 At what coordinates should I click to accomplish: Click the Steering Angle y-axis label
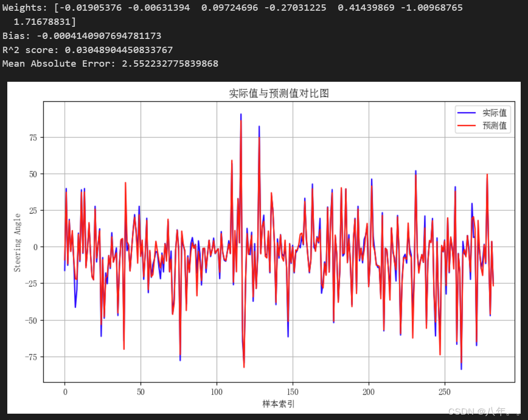coord(17,242)
